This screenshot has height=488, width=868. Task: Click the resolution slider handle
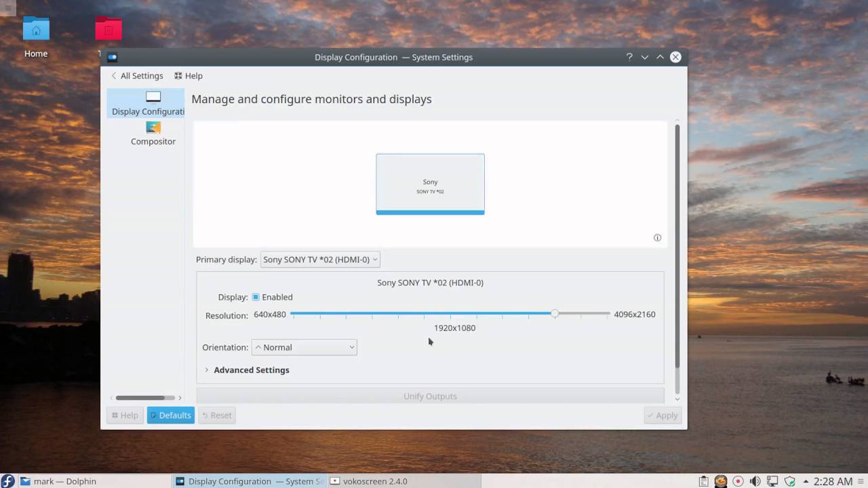(555, 314)
